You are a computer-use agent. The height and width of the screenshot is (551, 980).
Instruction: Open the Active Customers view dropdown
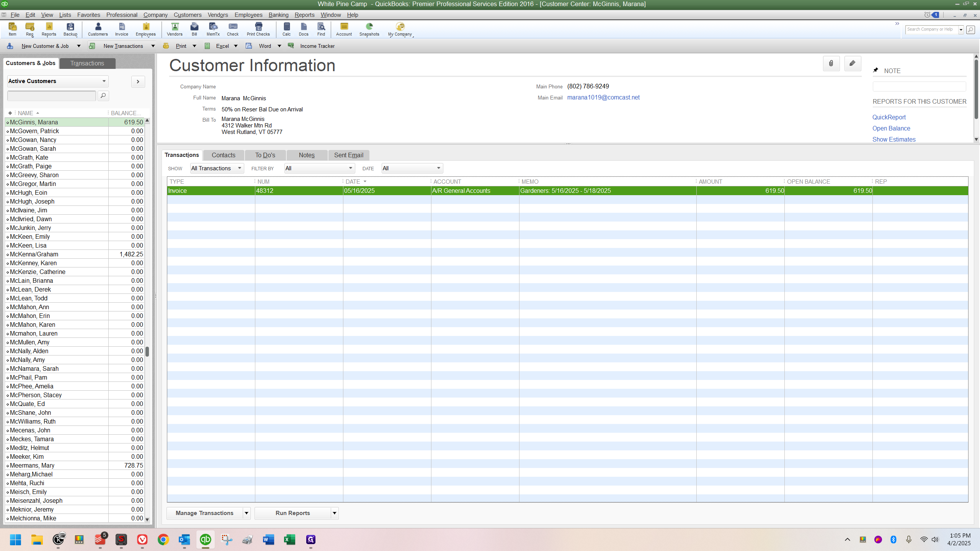point(57,81)
